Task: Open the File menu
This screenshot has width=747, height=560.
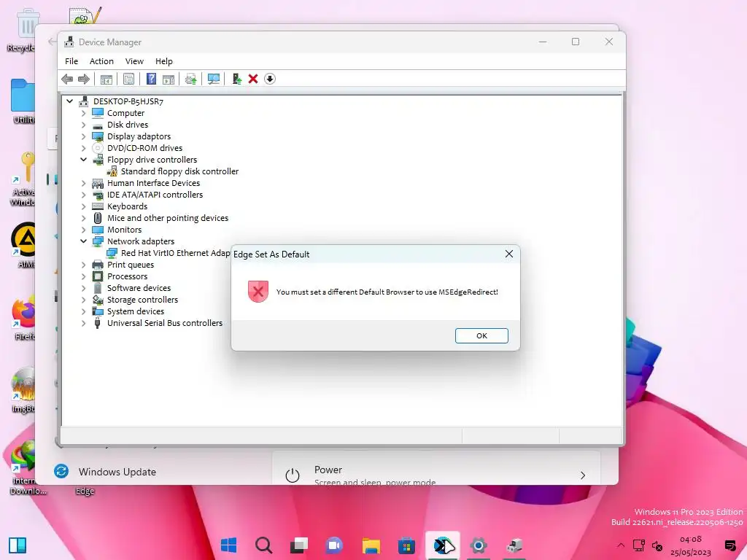Action: click(71, 61)
